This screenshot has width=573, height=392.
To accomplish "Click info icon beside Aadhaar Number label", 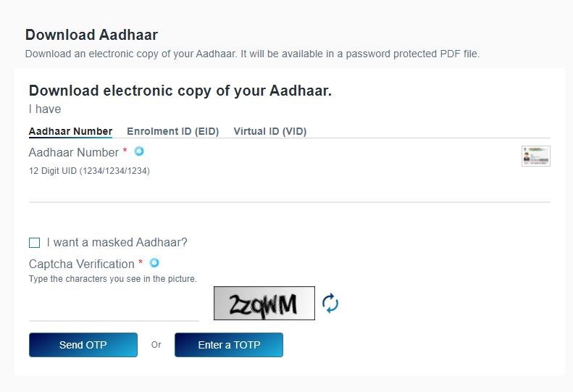I will pyautogui.click(x=139, y=151).
